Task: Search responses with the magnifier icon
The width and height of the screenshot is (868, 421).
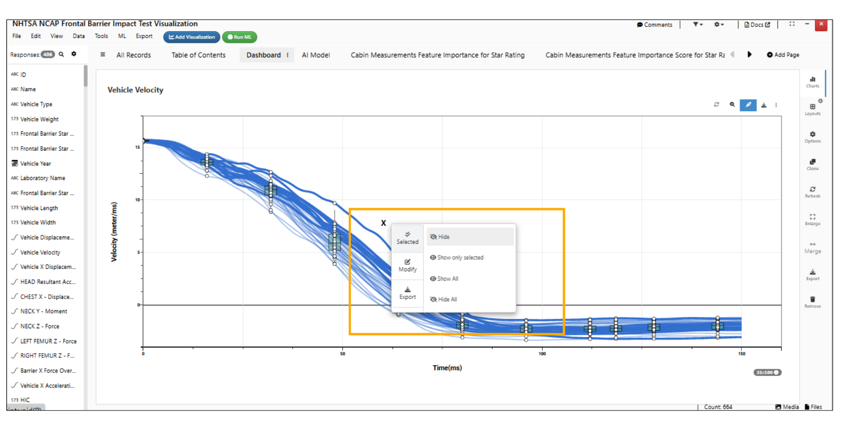Action: [61, 54]
